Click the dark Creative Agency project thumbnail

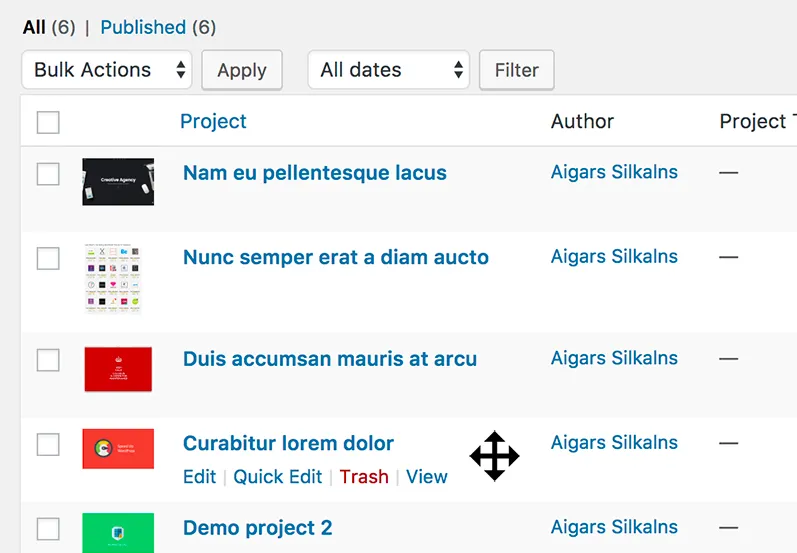coord(118,182)
